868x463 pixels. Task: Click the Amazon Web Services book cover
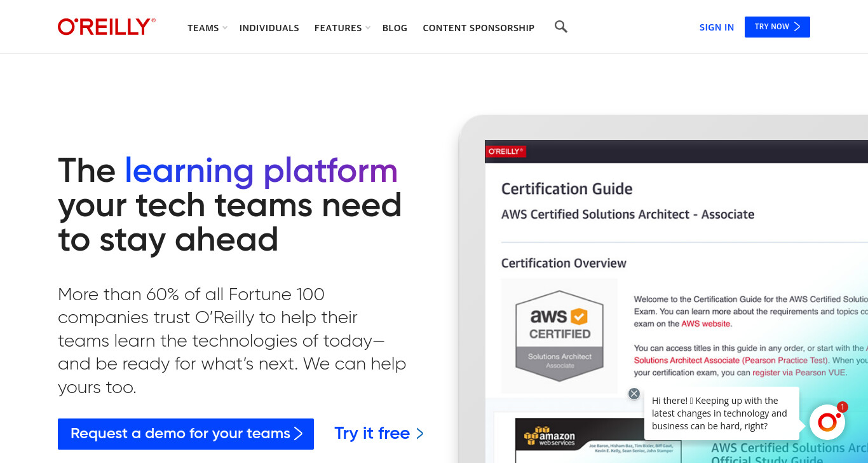597,440
